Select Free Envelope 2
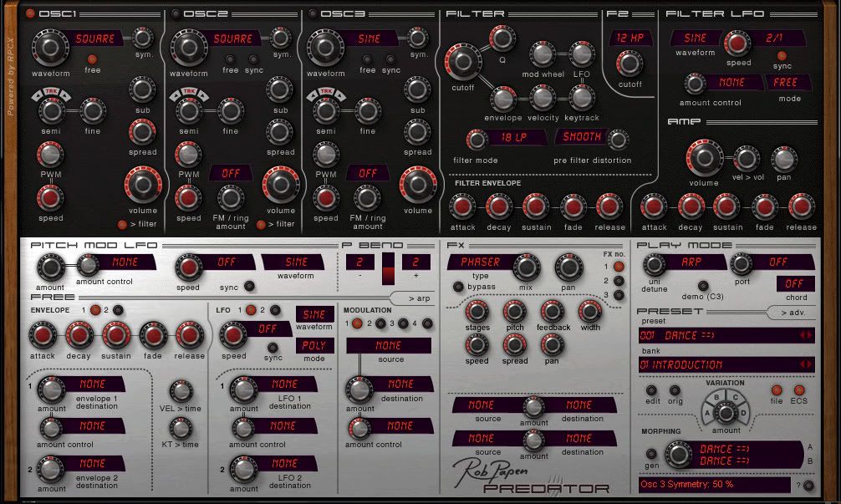841x504 pixels. [x=118, y=310]
